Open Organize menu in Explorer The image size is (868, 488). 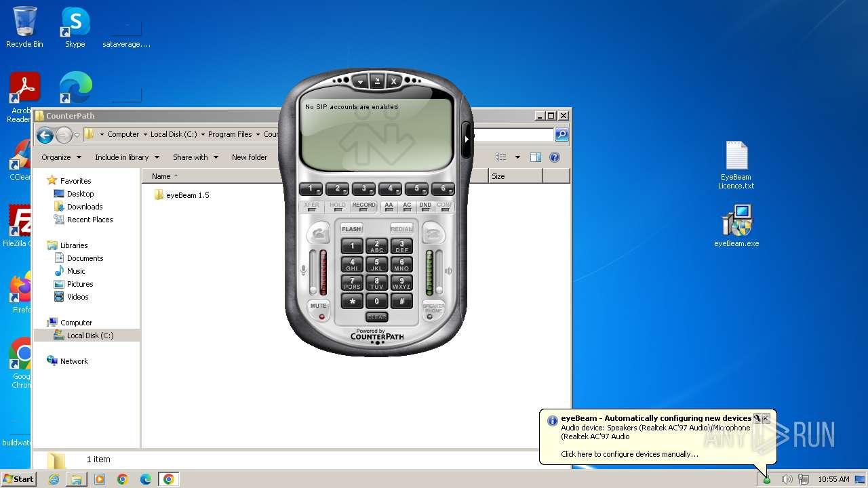61,157
